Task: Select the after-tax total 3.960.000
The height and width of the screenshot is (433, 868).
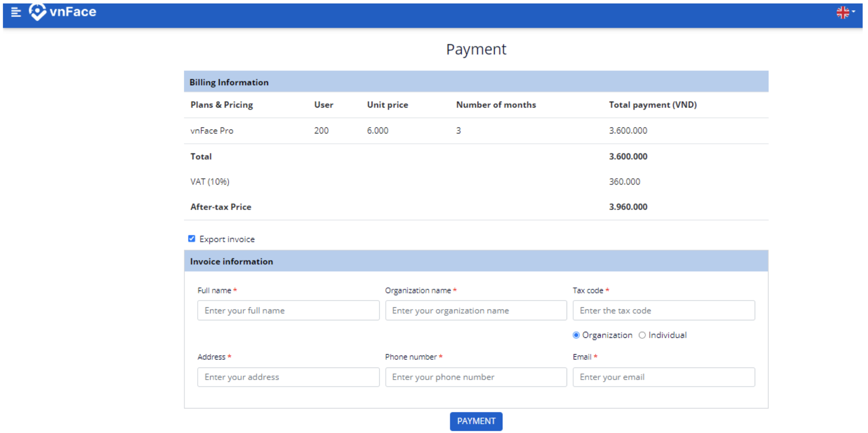Action: 628,207
